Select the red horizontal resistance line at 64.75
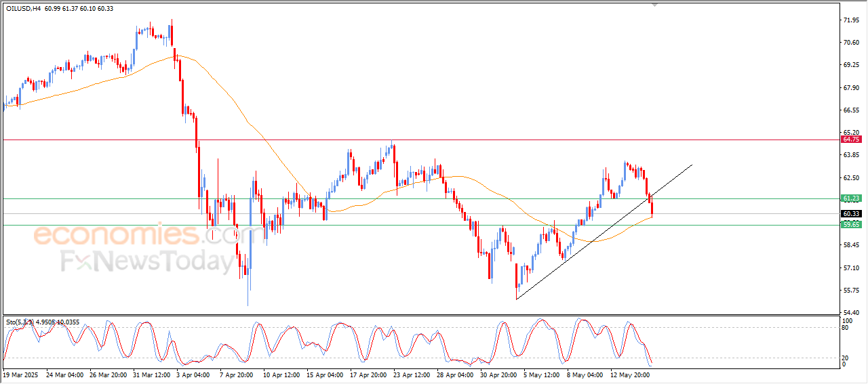This screenshot has height=384, width=868. (x=420, y=140)
